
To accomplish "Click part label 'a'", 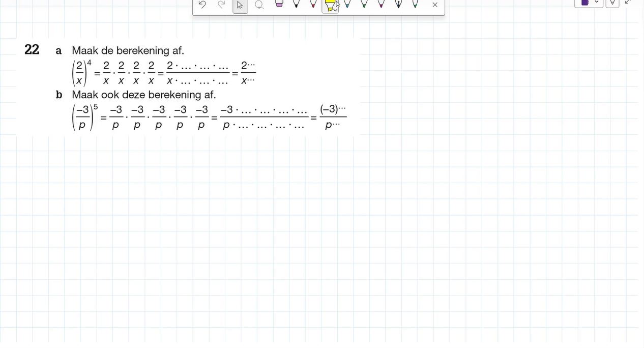I will pyautogui.click(x=59, y=51).
